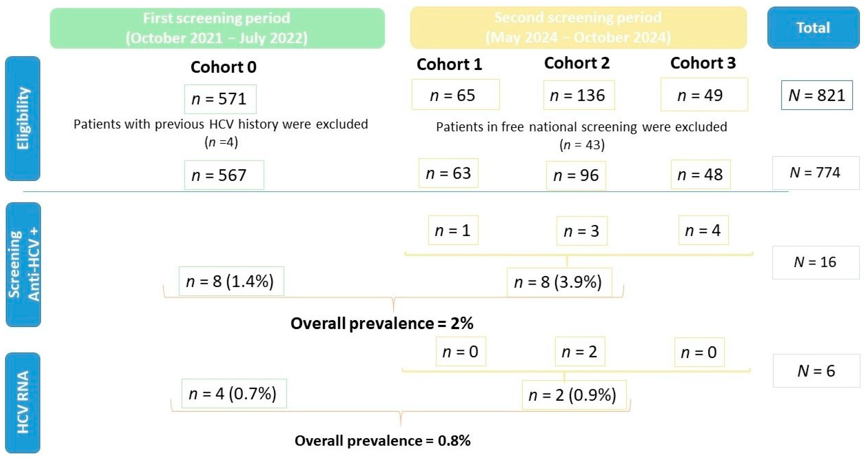Click the Cohort 0 heading

223,67
